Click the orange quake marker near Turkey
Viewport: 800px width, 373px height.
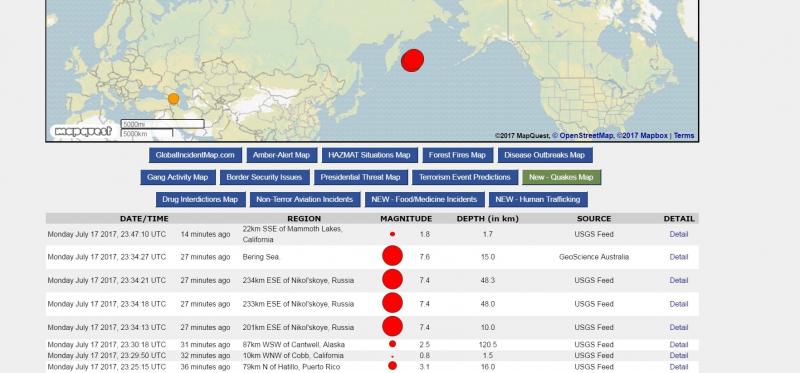click(173, 98)
